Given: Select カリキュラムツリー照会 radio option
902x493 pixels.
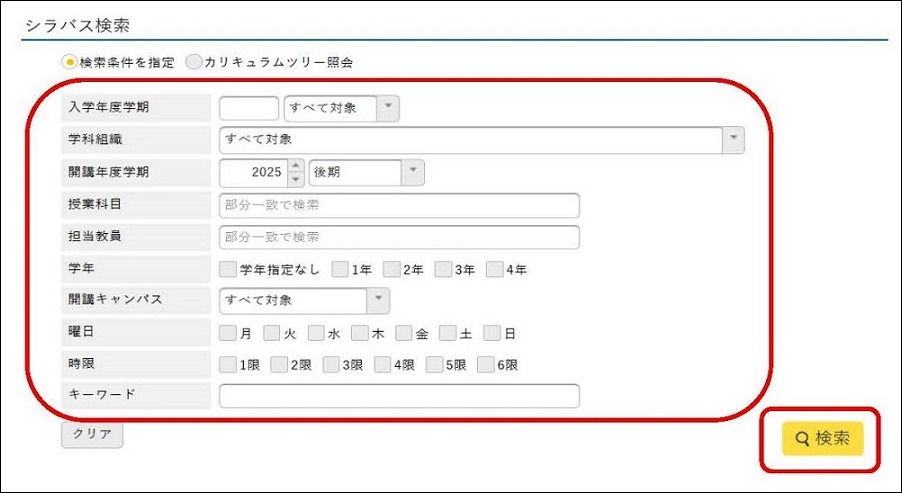Looking at the screenshot, I should coord(194,62).
